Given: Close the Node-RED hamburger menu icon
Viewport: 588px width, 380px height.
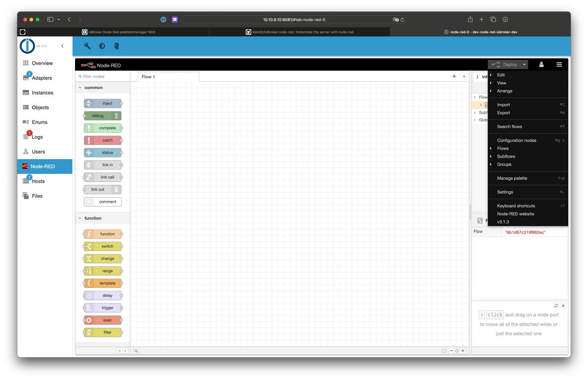Looking at the screenshot, I should click(x=559, y=65).
